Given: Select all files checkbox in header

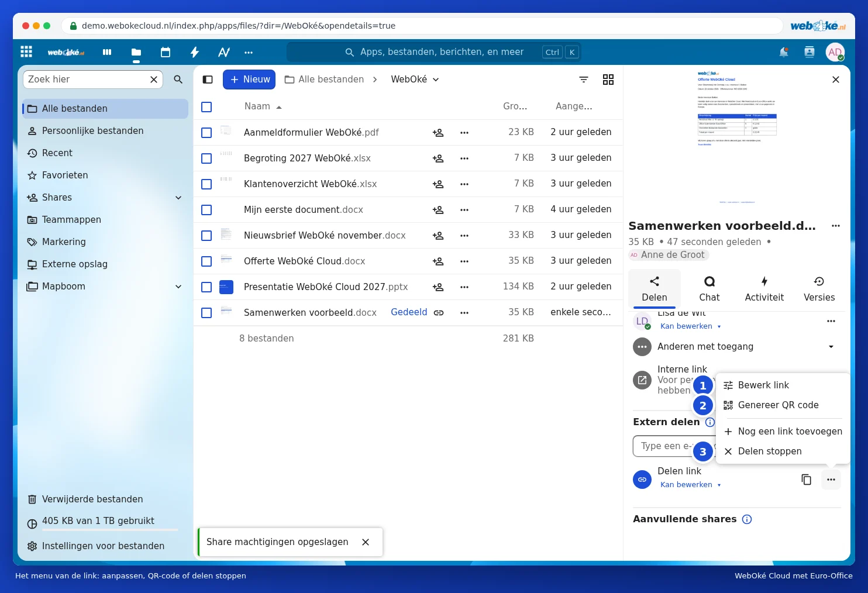Looking at the screenshot, I should pyautogui.click(x=206, y=107).
